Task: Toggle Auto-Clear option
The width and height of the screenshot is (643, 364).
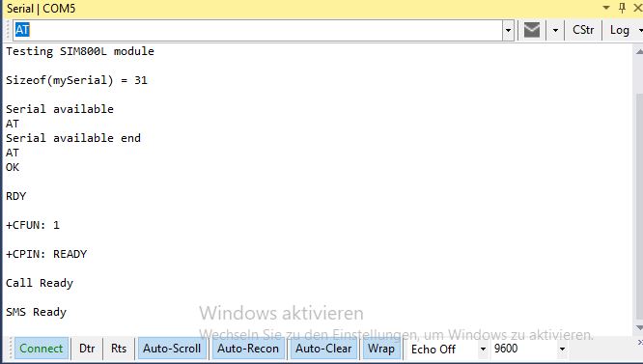Action: 323,349
